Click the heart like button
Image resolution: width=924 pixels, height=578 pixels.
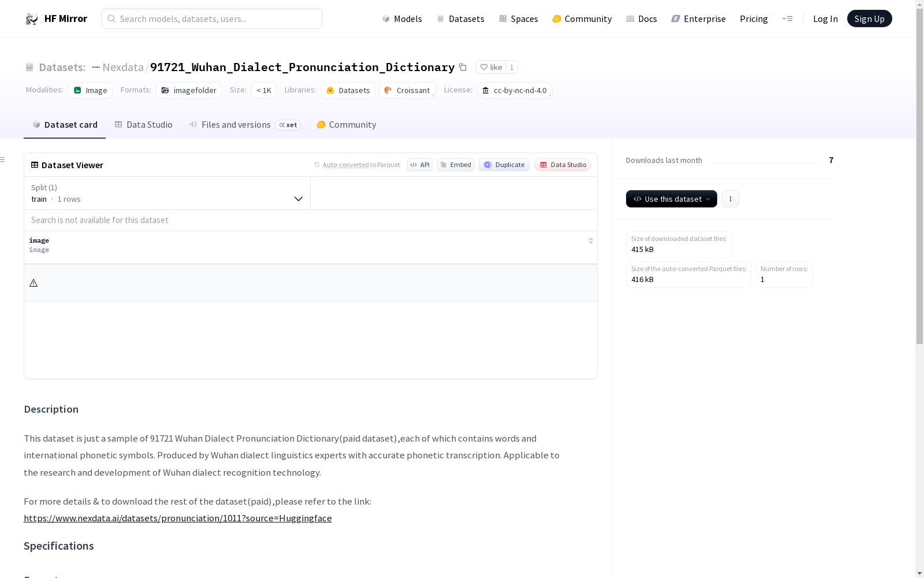(x=491, y=67)
